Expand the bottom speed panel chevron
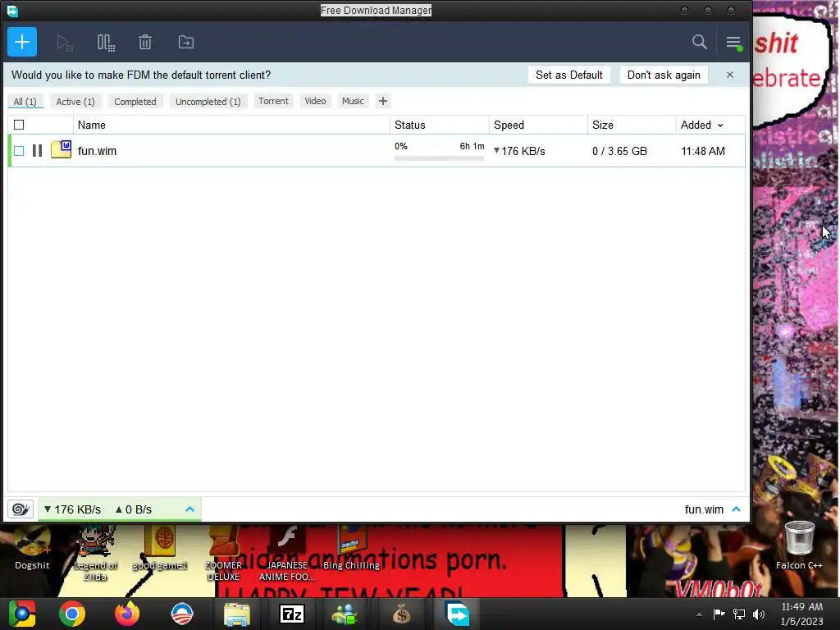This screenshot has height=630, width=840. [x=189, y=509]
